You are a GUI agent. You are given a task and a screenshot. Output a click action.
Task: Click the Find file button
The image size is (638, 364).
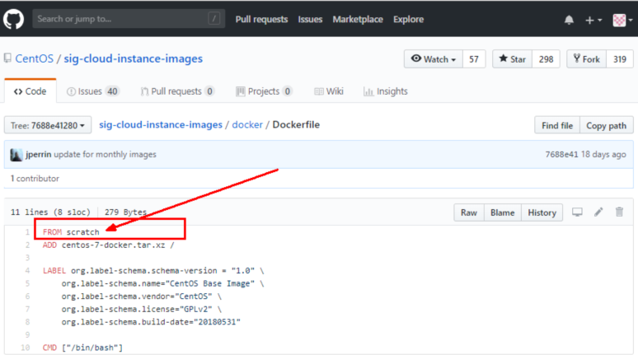coord(557,125)
